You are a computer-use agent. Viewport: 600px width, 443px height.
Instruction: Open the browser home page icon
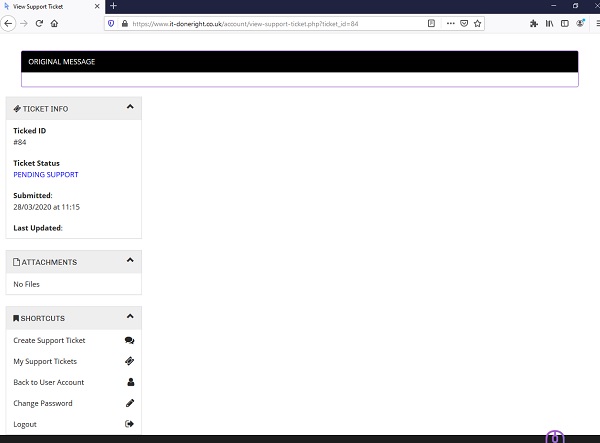point(54,24)
